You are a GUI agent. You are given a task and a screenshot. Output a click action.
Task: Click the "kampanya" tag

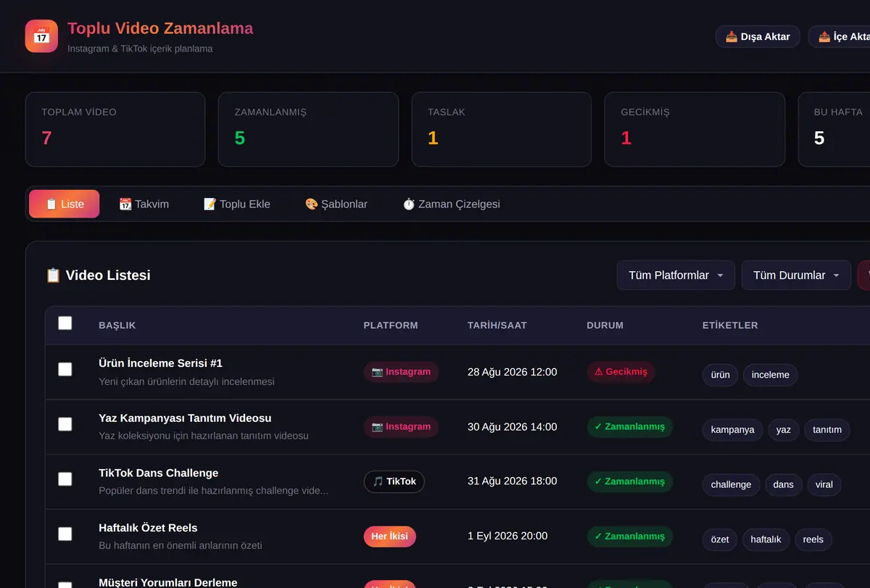732,430
